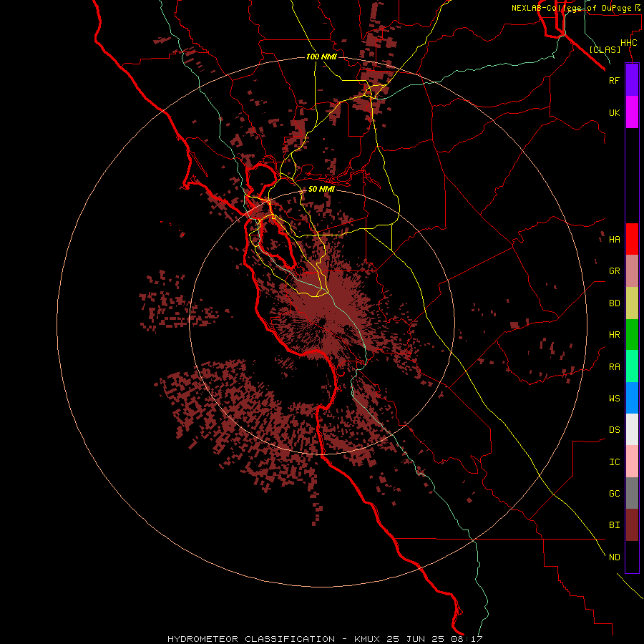This screenshot has height=644, width=644.
Task: Click the GR legend label
Action: click(x=614, y=271)
